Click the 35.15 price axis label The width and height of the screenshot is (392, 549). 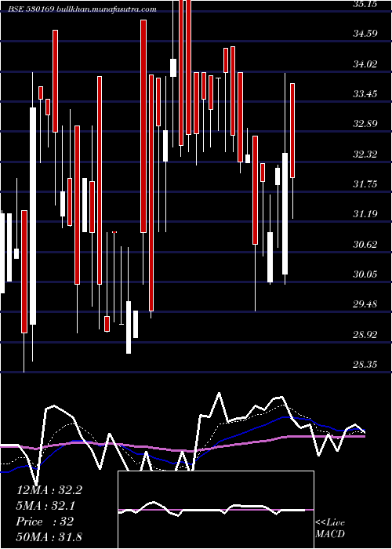365,4
